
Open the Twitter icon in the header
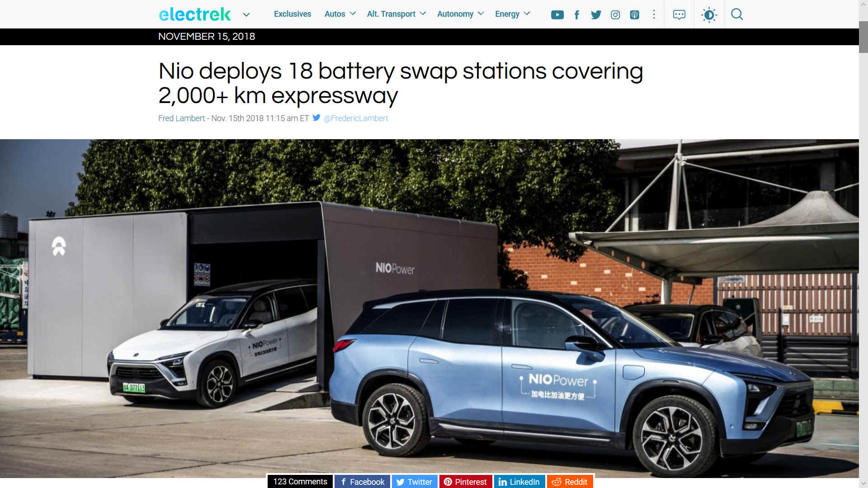click(x=596, y=15)
